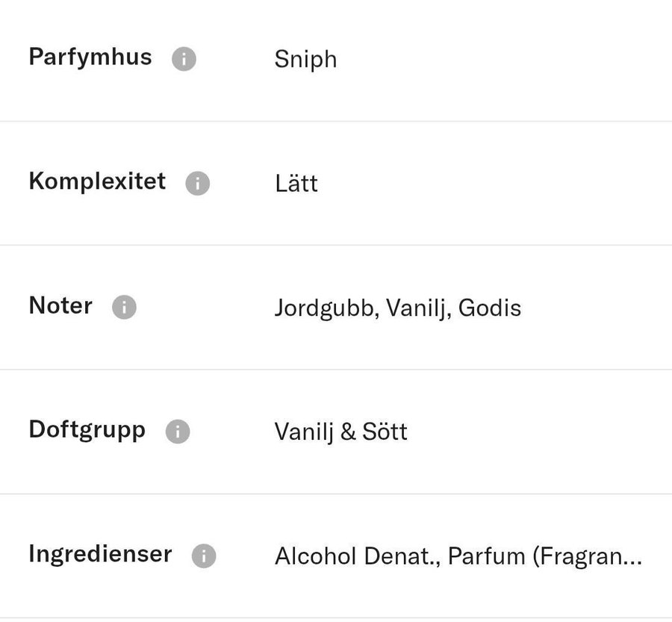Click the Parfymhus label
Image resolution: width=672 pixels, height=622 pixels.
tap(90, 57)
